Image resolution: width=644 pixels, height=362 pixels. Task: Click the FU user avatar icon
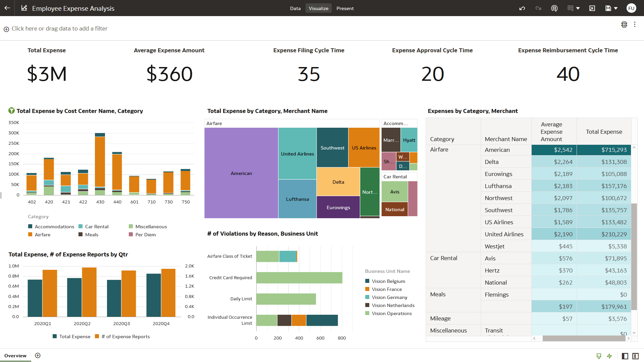(x=631, y=8)
